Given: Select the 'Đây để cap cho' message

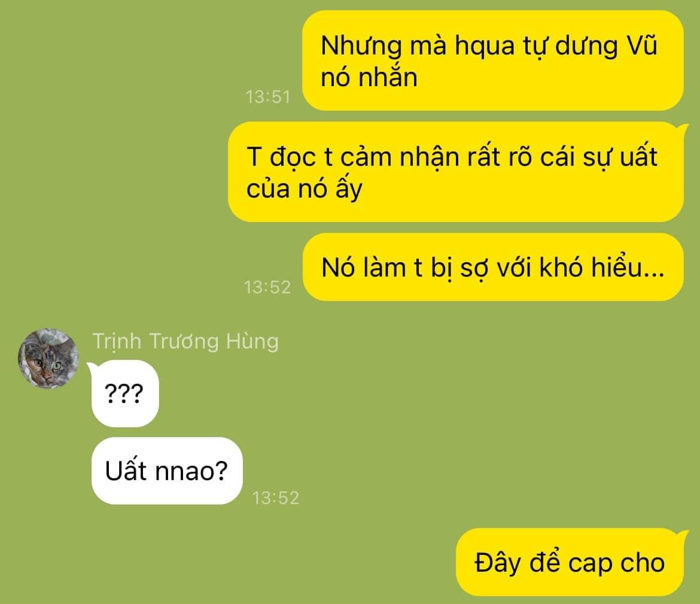Looking at the screenshot, I should [x=570, y=562].
